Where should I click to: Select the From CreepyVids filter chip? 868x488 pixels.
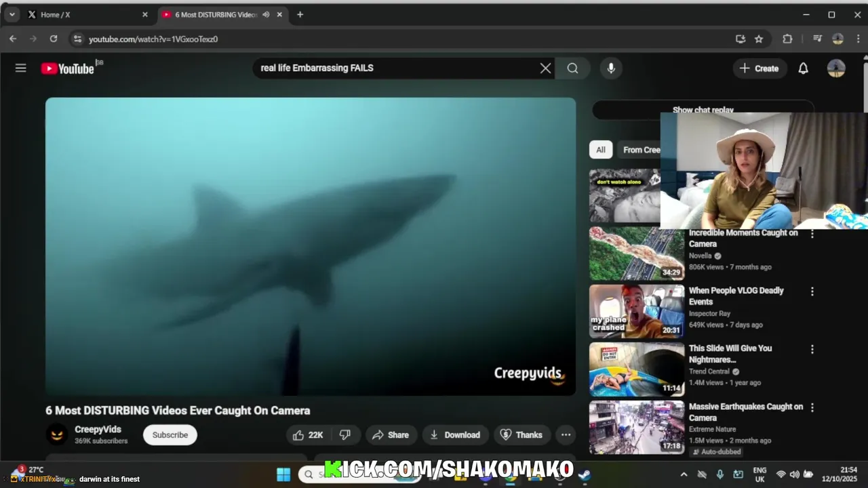pos(639,150)
